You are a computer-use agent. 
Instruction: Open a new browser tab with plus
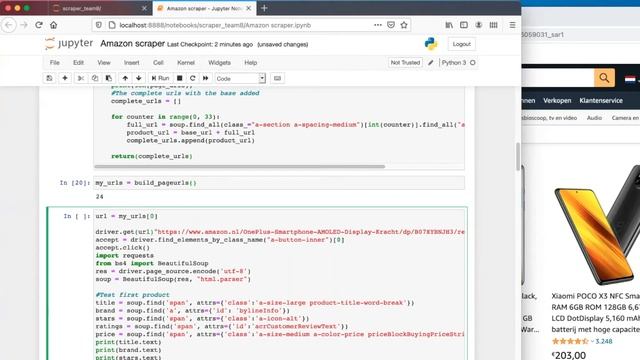coord(264,8)
